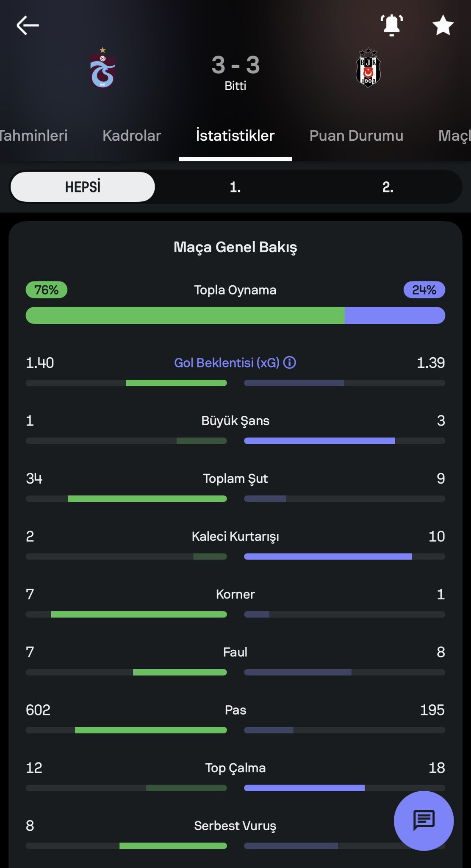The width and height of the screenshot is (471, 868).
Task: Open the Tahminleri tab
Action: 33,136
